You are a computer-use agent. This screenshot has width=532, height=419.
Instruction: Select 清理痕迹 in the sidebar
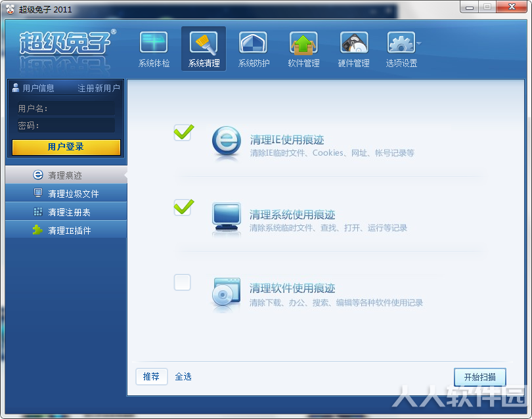tap(66, 175)
